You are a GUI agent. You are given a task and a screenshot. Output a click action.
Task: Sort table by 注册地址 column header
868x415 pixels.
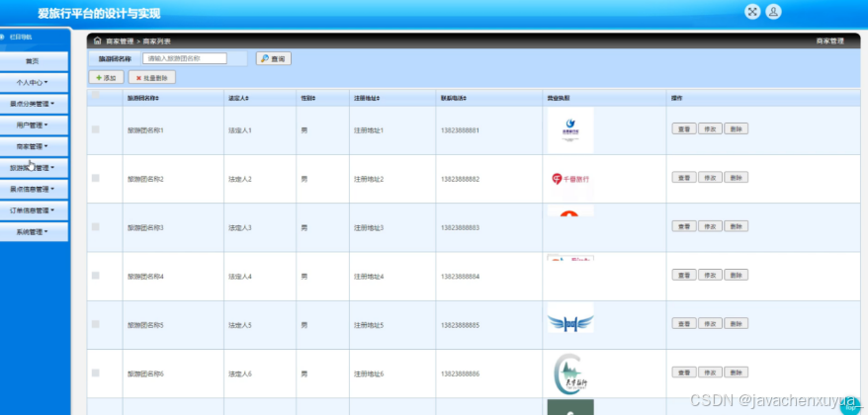point(367,98)
